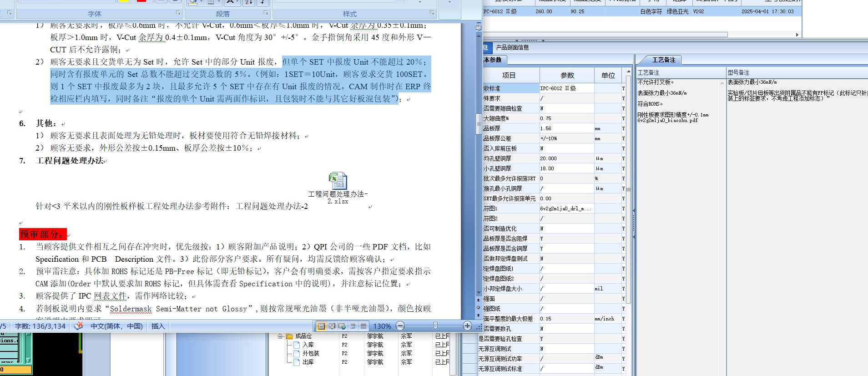Click the proofing error icon in status bar
The width and height of the screenshot is (868, 376).
(79, 326)
